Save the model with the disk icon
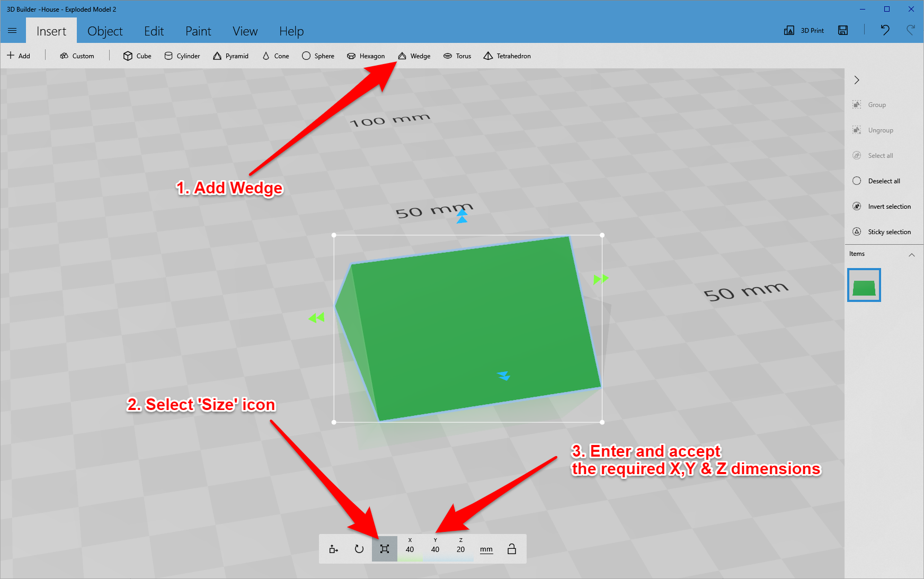924x579 pixels. 843,30
